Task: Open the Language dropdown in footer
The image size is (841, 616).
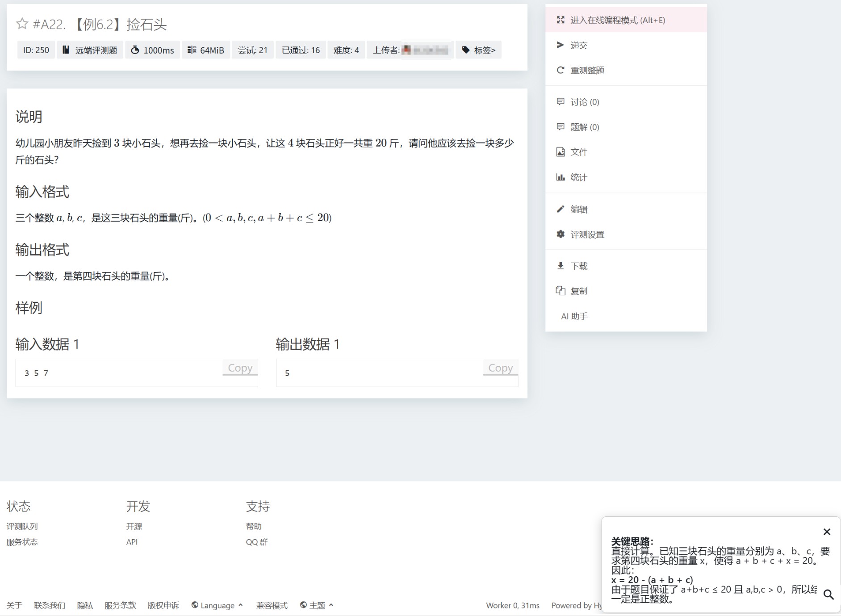Action: (218, 605)
